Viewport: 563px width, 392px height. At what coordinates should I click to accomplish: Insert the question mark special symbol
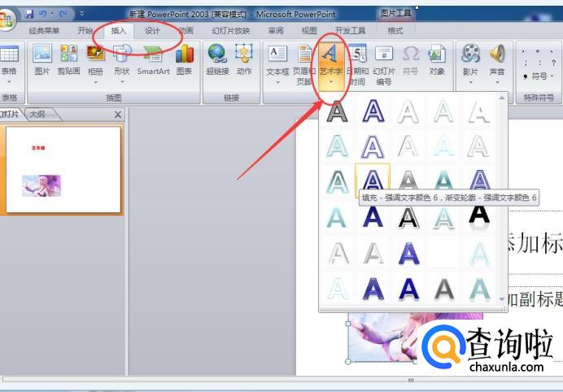553,63
